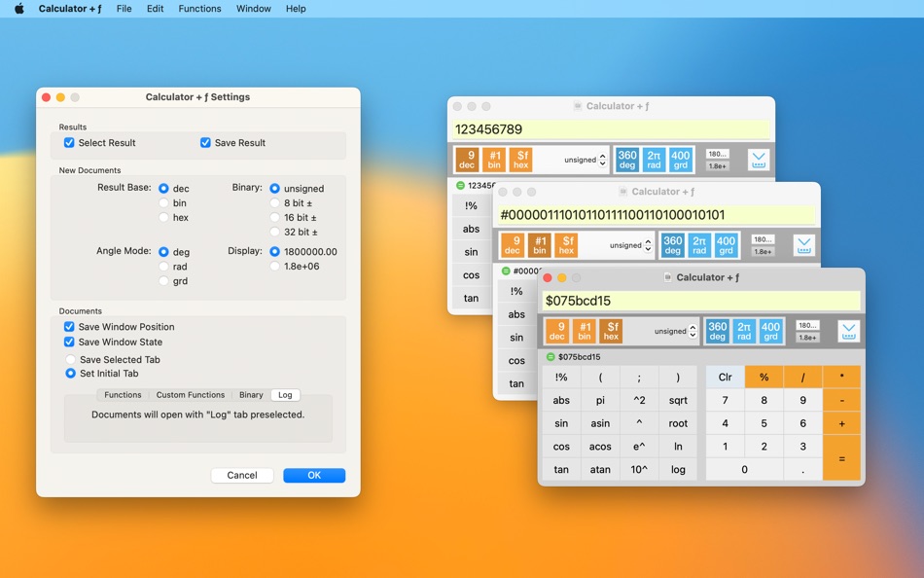
Task: Click bin icon in the 123456789 calculator window
Action: point(494,160)
